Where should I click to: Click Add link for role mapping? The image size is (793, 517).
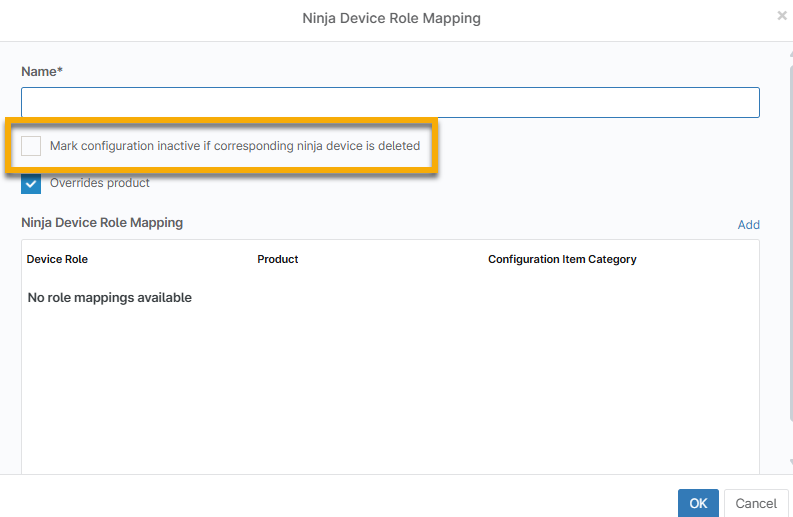748,225
